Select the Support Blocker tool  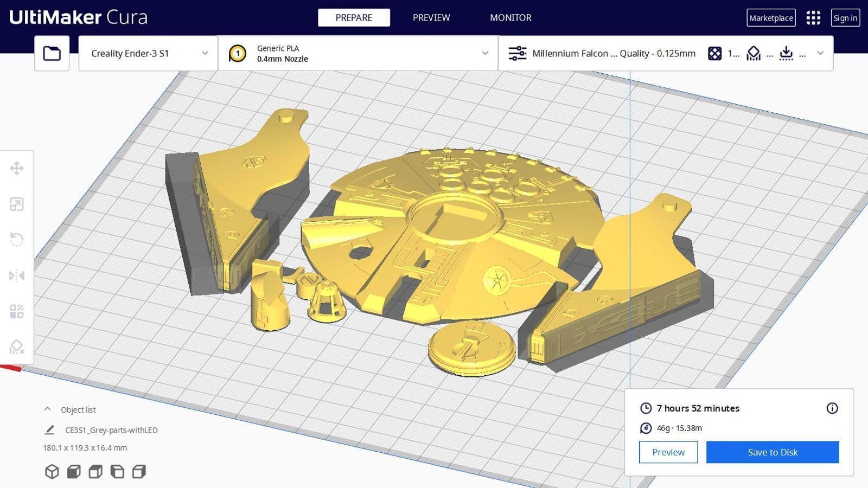click(x=17, y=346)
